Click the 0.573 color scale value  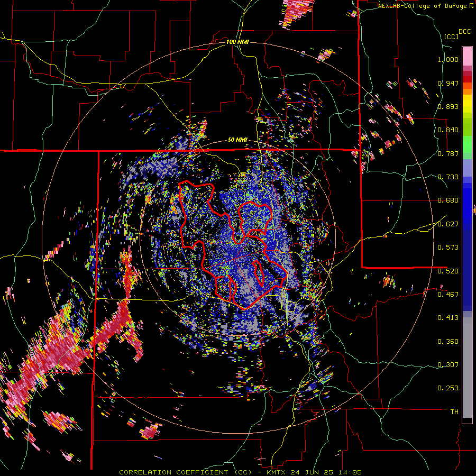pos(448,248)
